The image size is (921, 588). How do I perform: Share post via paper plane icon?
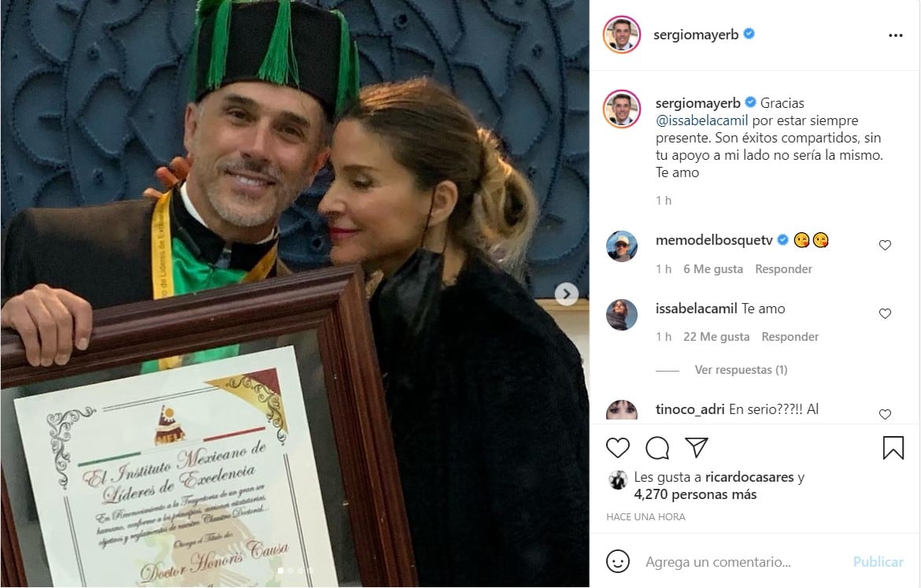(697, 448)
